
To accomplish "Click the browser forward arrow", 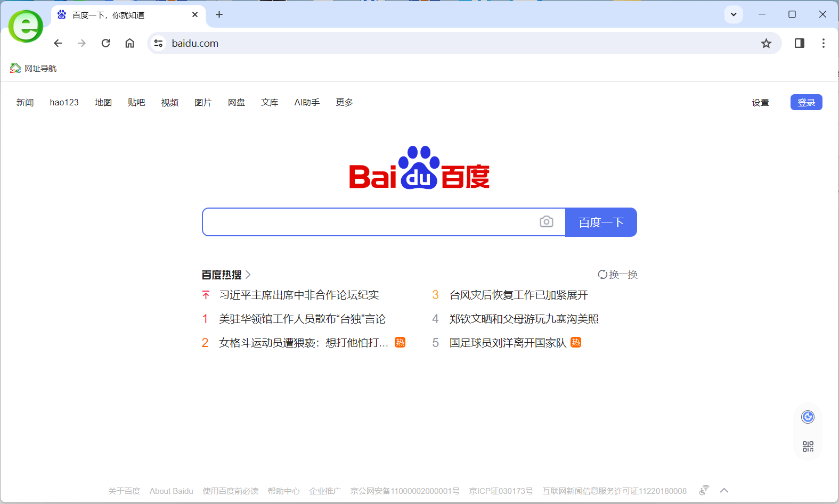I will click(x=82, y=43).
